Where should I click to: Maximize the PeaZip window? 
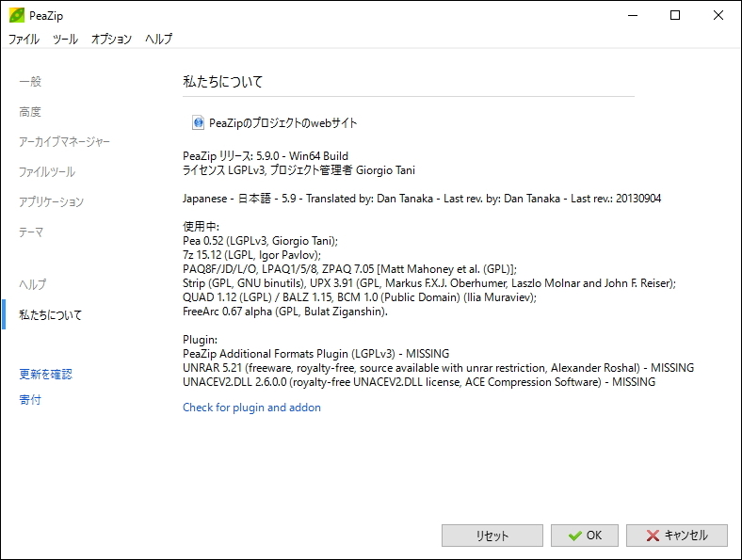coord(675,15)
